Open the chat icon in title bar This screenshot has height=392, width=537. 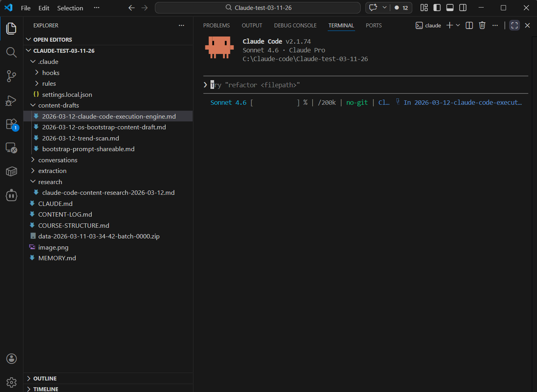coord(372,8)
